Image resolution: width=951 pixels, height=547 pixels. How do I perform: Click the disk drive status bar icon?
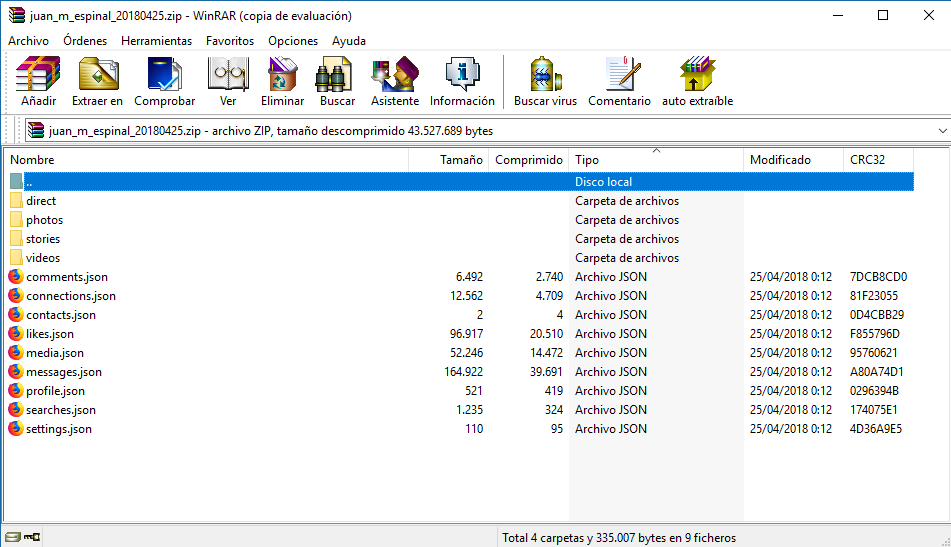[13, 537]
